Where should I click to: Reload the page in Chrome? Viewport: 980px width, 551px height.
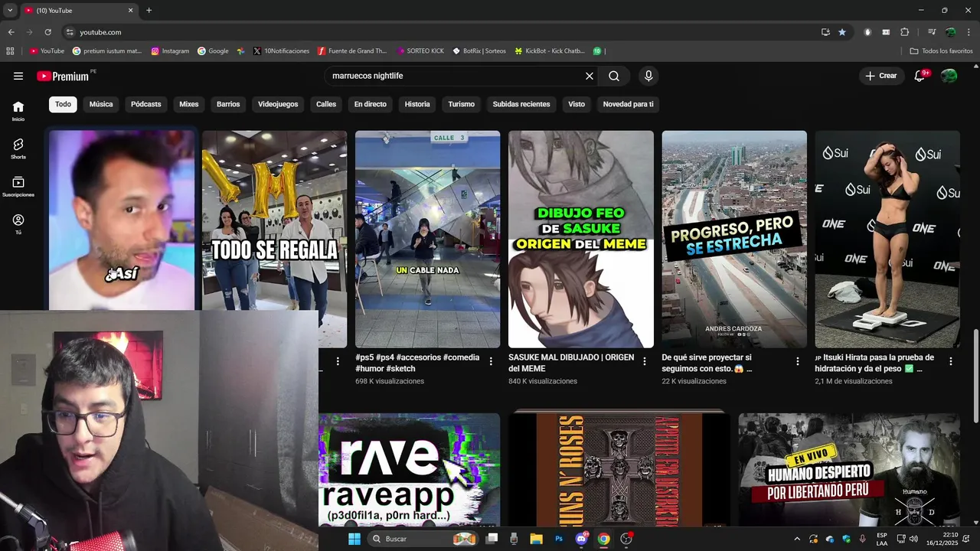click(x=47, y=32)
